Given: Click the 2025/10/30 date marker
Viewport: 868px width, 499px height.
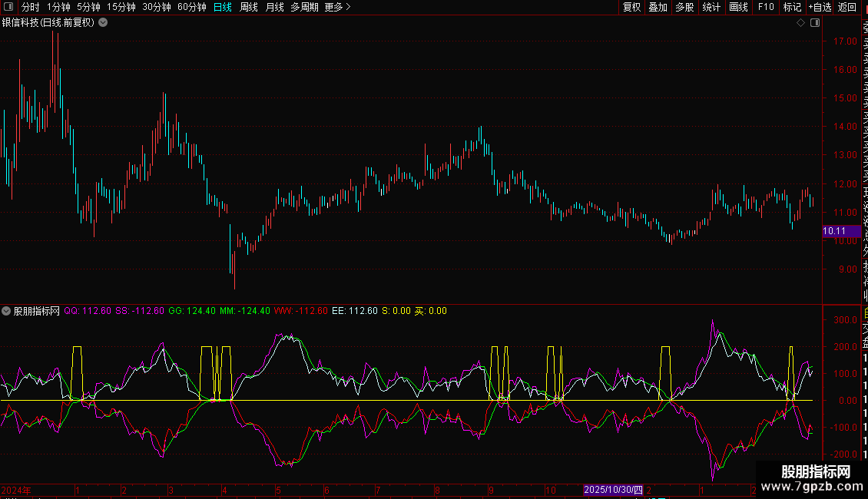Looking at the screenshot, I should [x=613, y=490].
